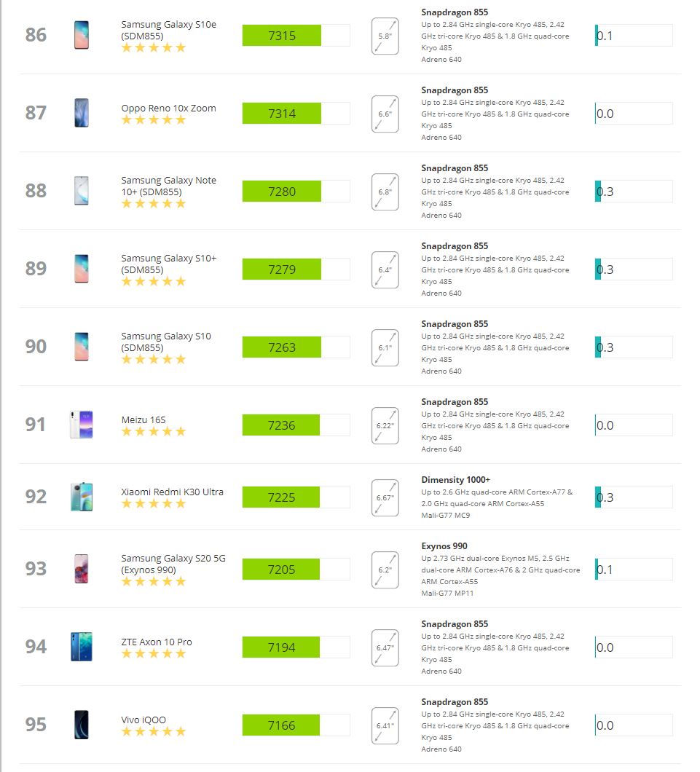This screenshot has height=772, width=700.
Task: Open the Samsung Galaxy S10e phone thumbnail
Action: pos(82,35)
